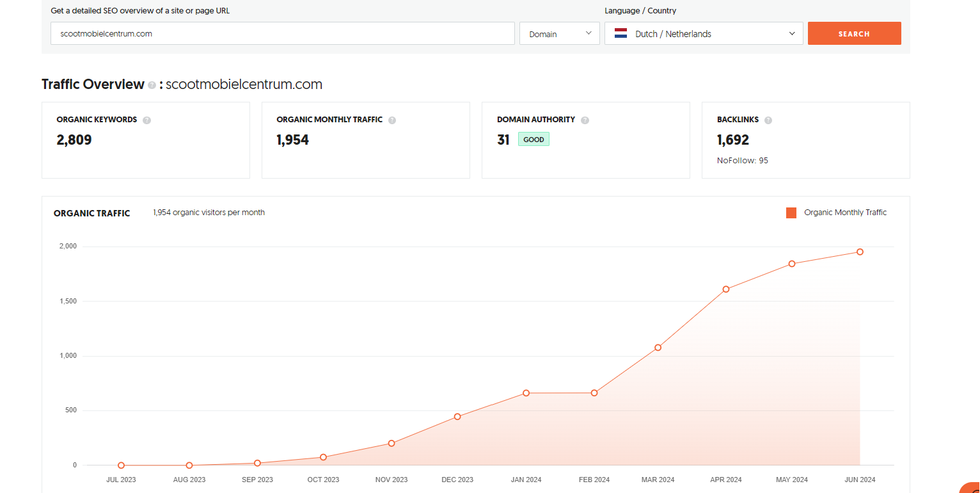Click the 500 y-axis label
Screen dimensions: 980x493
click(70, 410)
